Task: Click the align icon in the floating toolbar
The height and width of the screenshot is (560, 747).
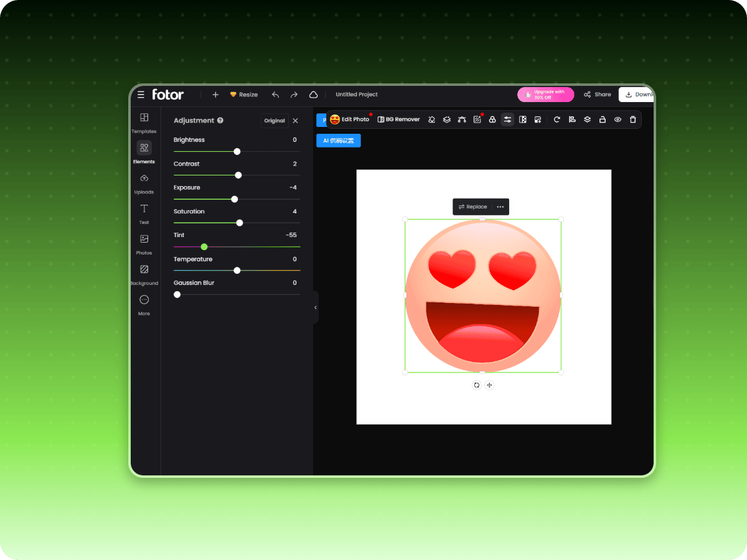Action: pyautogui.click(x=572, y=119)
